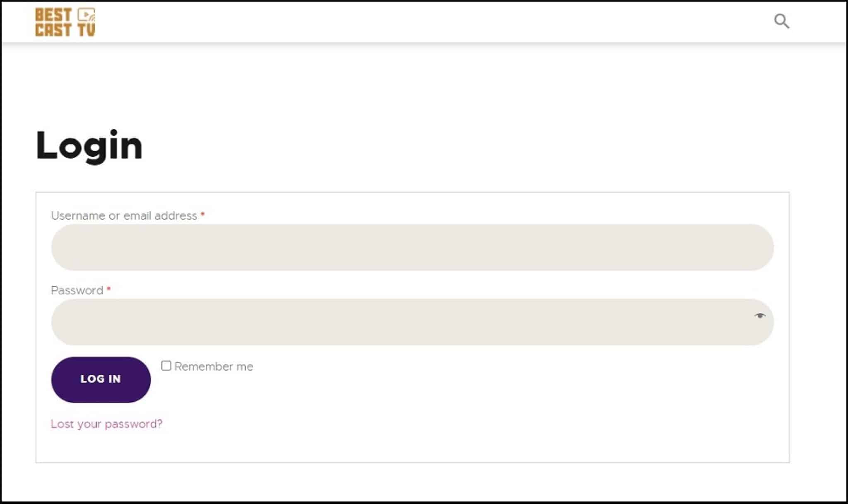Click the Remember me label text
This screenshot has width=848, height=504.
214,367
